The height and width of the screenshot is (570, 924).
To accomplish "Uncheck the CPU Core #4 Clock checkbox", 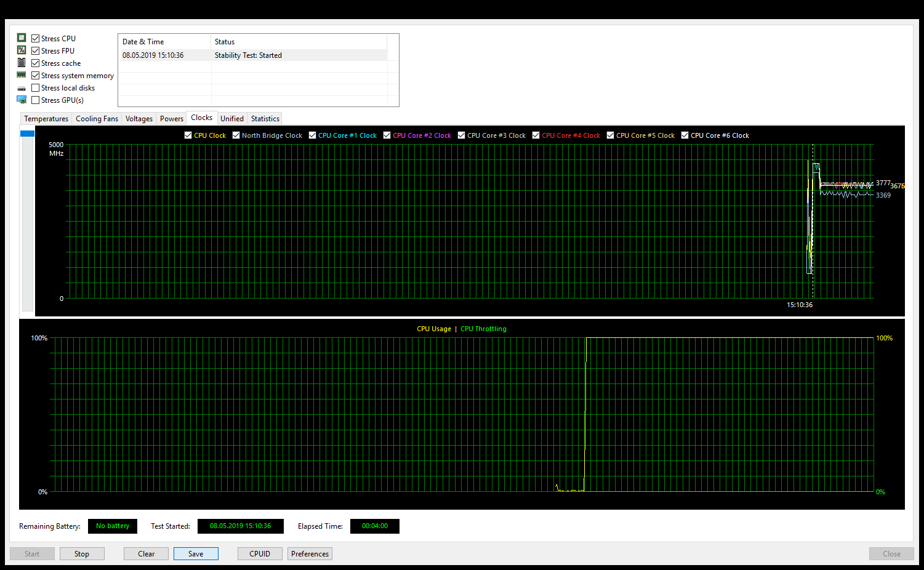I will (536, 135).
